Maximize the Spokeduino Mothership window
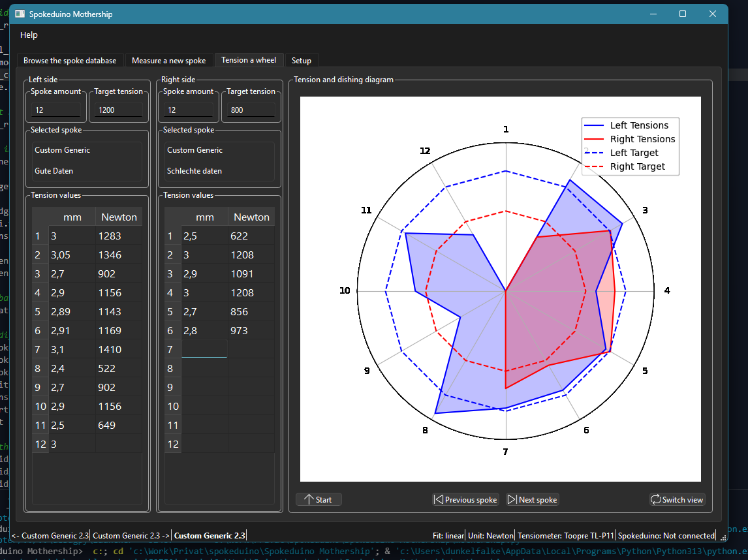748x560 pixels. point(683,14)
